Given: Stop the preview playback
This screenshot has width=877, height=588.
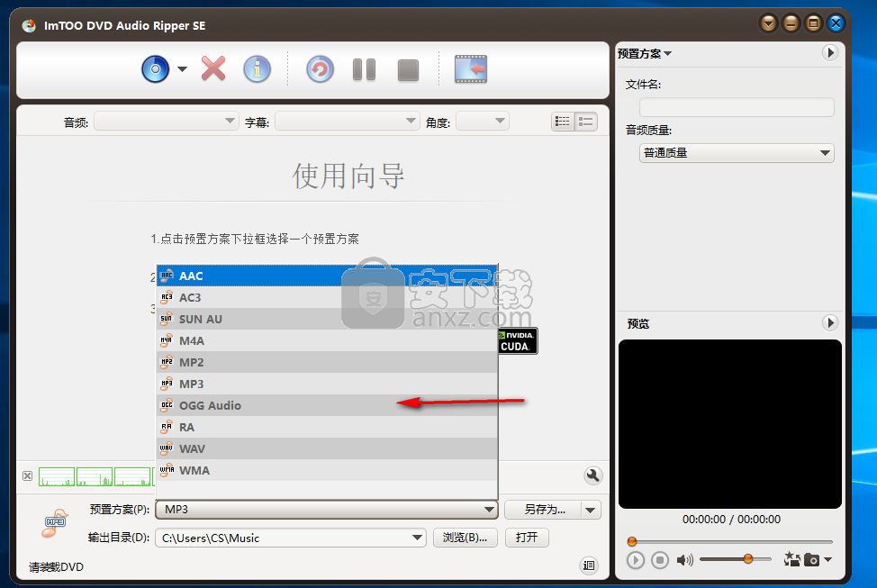Looking at the screenshot, I should 660,560.
